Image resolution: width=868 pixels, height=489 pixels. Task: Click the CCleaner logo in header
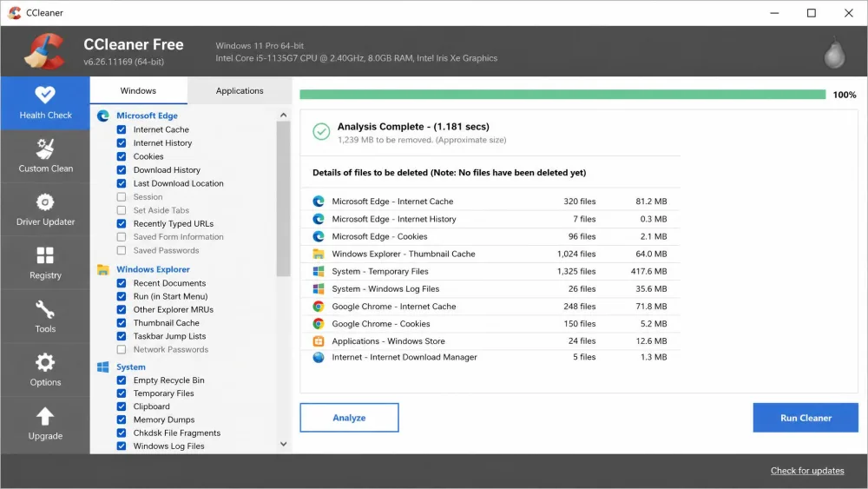tap(44, 51)
